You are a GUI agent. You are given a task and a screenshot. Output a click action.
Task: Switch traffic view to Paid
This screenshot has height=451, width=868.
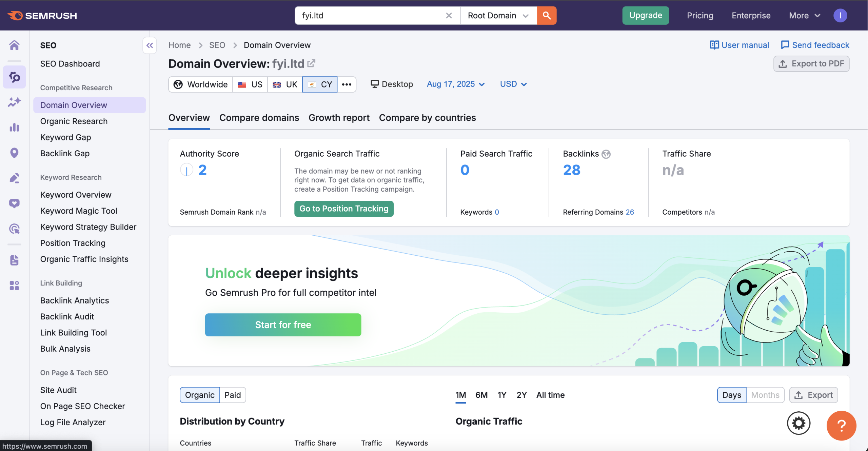coord(233,395)
